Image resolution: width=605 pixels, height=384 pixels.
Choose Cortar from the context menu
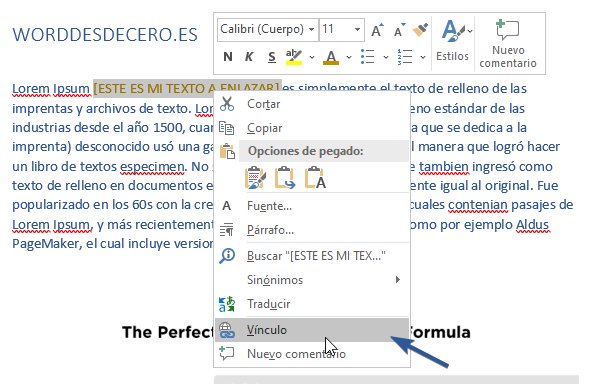coord(312,104)
